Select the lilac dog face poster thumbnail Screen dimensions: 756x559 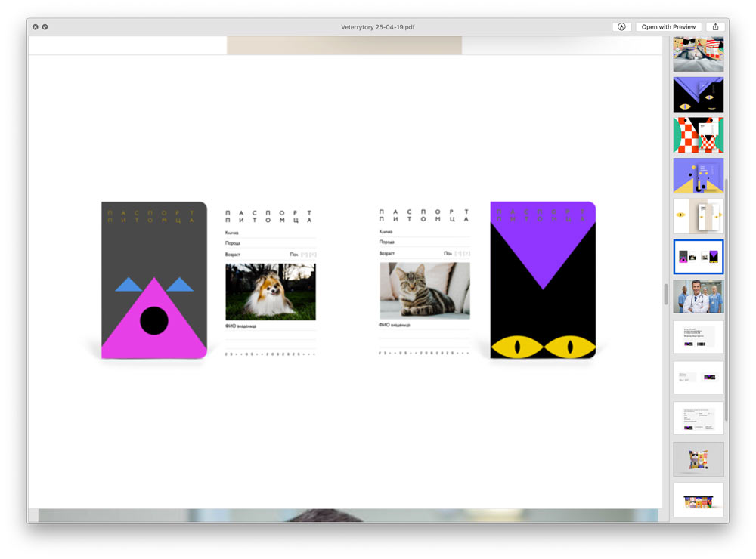(x=698, y=175)
